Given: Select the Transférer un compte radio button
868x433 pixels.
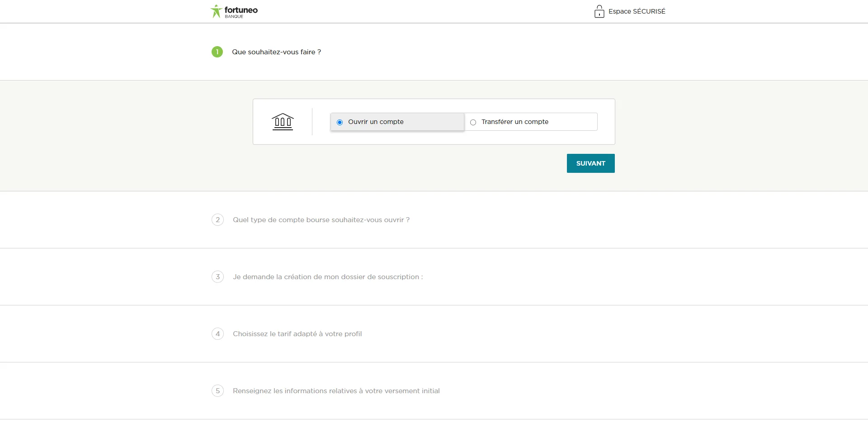Looking at the screenshot, I should click(473, 122).
